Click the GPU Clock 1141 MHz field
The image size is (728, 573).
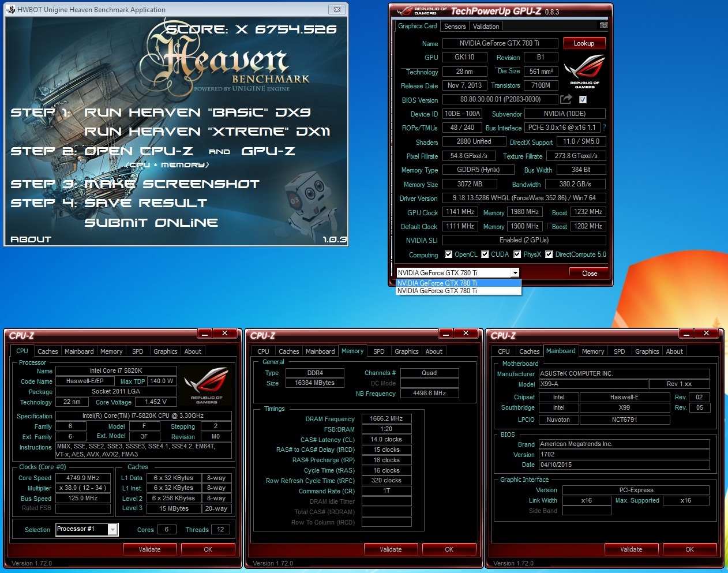click(460, 212)
